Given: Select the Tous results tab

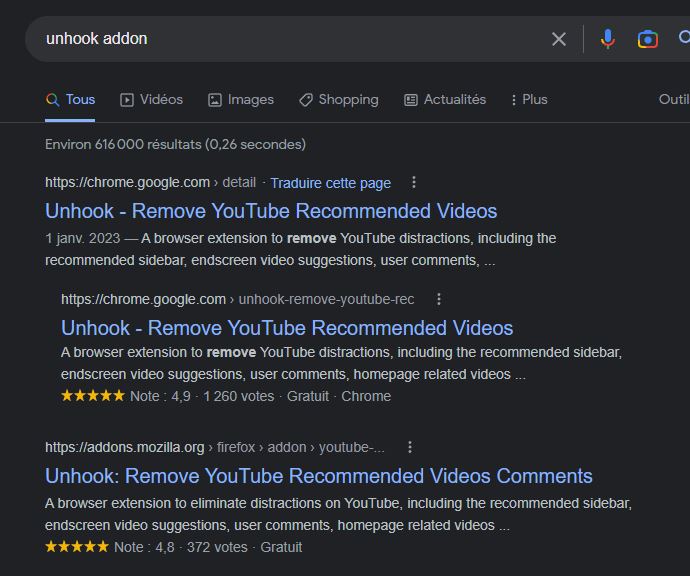Looking at the screenshot, I should [71, 100].
